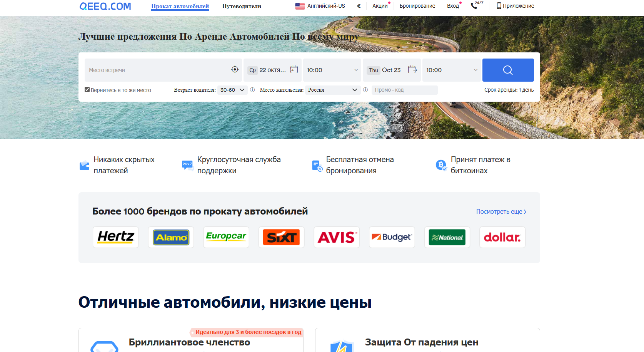Image resolution: width=644 pixels, height=352 pixels.
Task: Toggle 'Вернитесь в то же место' checkbox
Action: pyautogui.click(x=87, y=90)
